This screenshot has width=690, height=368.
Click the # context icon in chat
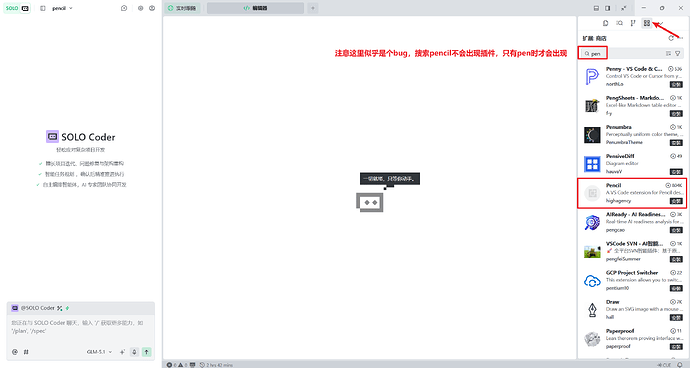tap(26, 352)
